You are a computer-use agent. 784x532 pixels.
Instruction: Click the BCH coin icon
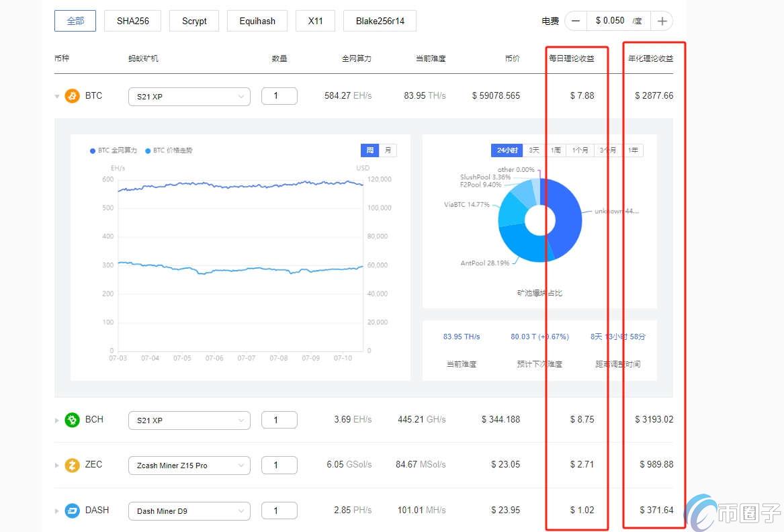72,420
